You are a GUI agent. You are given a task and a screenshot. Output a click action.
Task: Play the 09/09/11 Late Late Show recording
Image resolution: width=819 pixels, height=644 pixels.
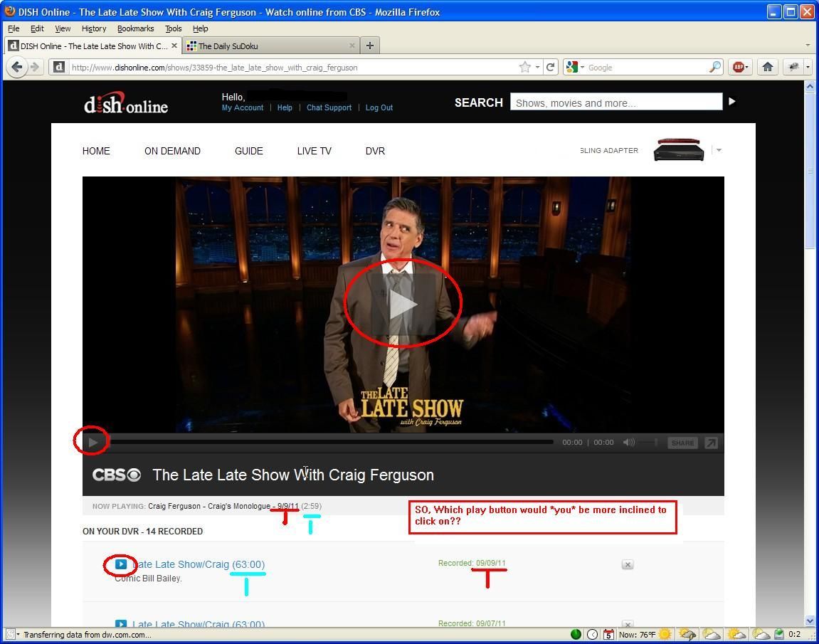coord(121,564)
